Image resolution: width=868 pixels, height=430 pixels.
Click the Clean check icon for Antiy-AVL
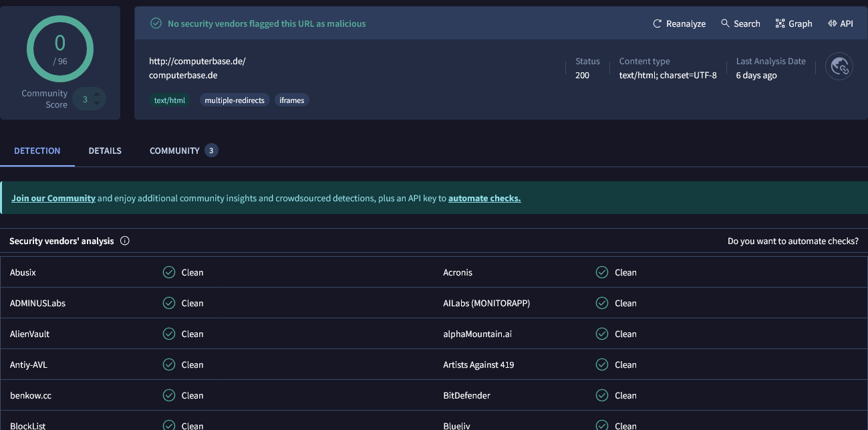(169, 364)
